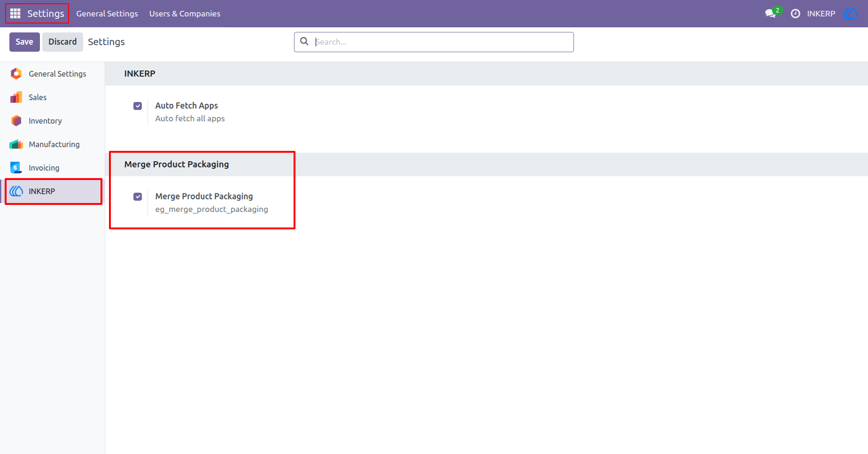
Task: Uncheck the Merge Product Packaging checkbox
Action: click(138, 197)
